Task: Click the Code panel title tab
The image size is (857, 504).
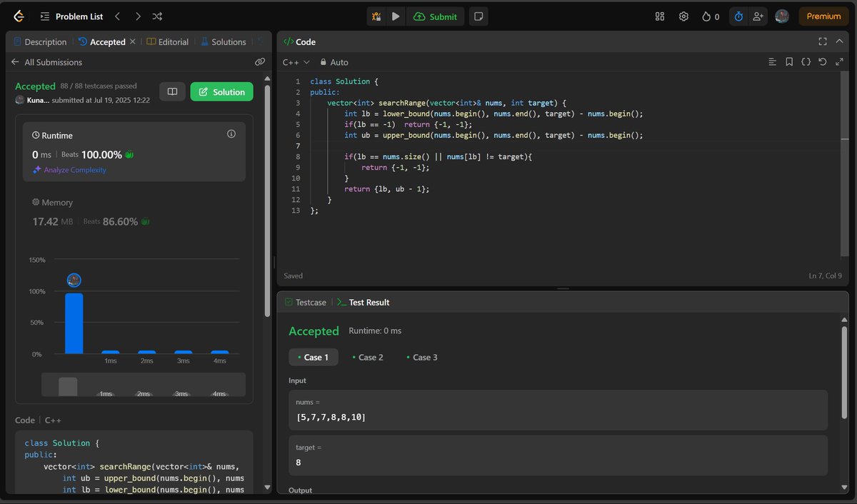Action: coord(299,42)
